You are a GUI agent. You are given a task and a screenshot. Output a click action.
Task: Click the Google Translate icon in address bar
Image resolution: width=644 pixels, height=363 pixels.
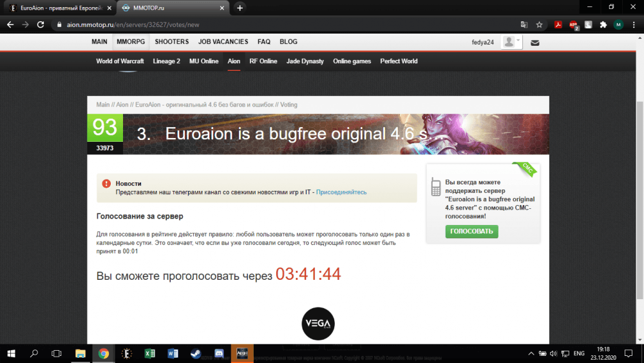(x=524, y=25)
